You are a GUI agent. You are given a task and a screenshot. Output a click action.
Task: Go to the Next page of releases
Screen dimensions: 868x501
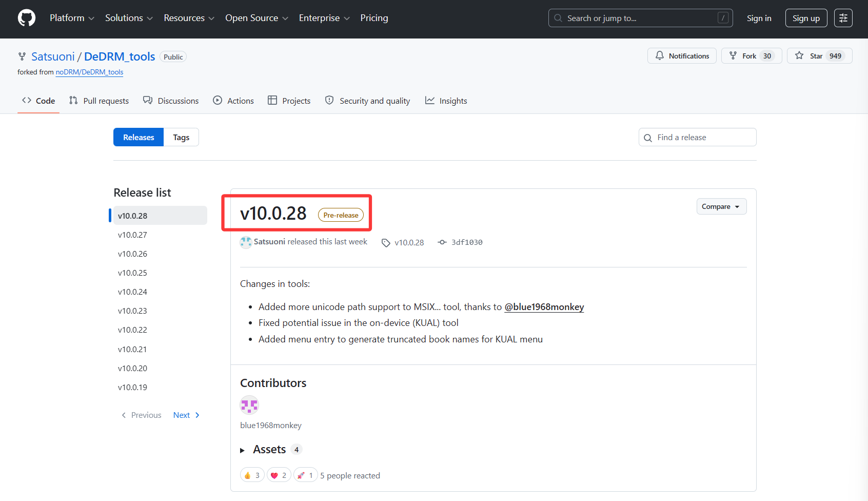(186, 415)
